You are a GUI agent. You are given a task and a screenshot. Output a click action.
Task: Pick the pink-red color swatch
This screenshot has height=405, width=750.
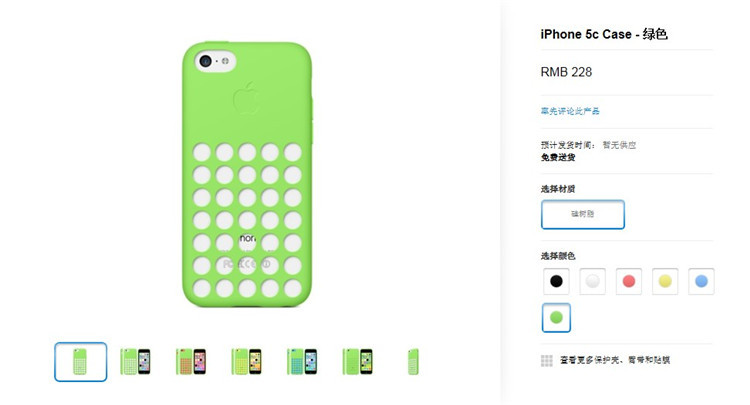tap(629, 281)
